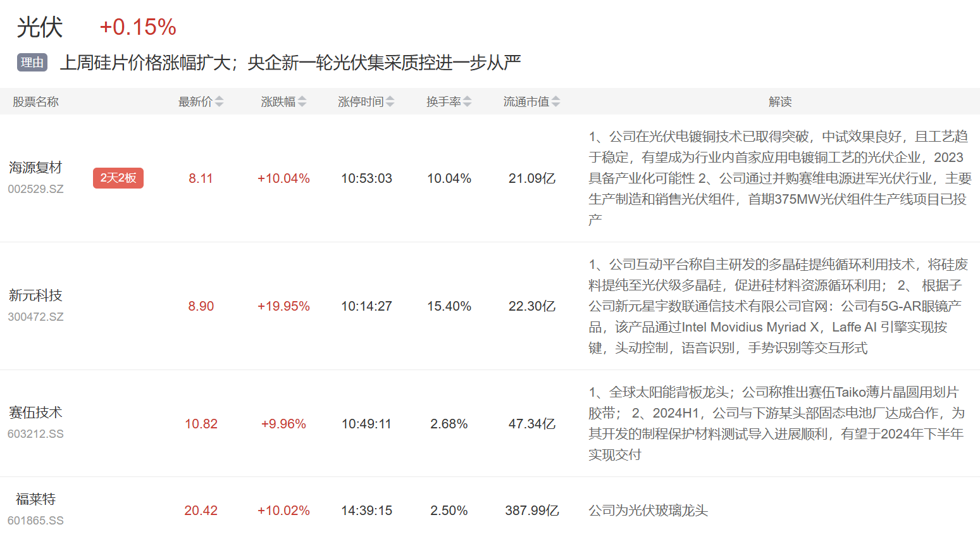The width and height of the screenshot is (980, 534).
Task: Click the 理由 tag badge
Action: (x=32, y=62)
